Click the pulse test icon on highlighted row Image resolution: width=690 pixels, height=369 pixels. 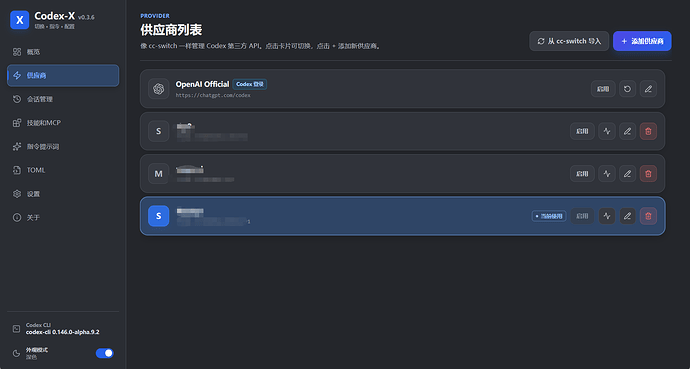pyautogui.click(x=607, y=216)
